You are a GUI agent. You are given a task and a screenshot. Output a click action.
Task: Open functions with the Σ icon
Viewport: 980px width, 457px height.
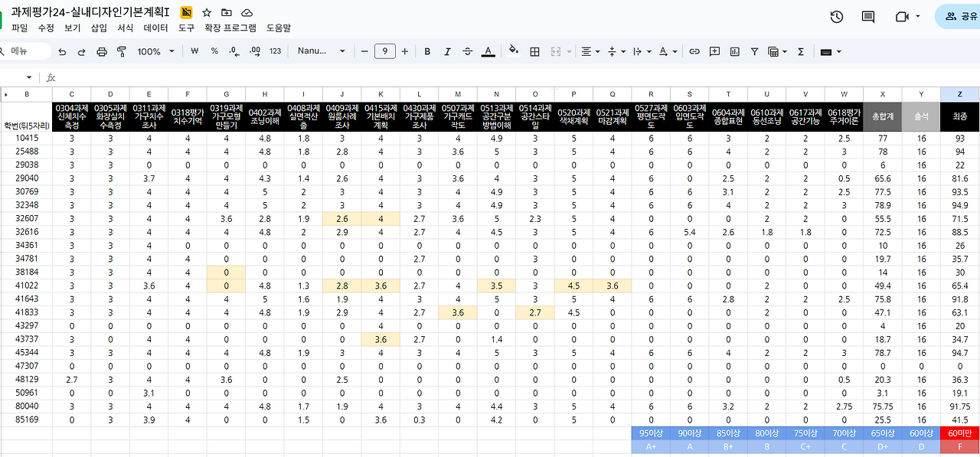point(802,51)
